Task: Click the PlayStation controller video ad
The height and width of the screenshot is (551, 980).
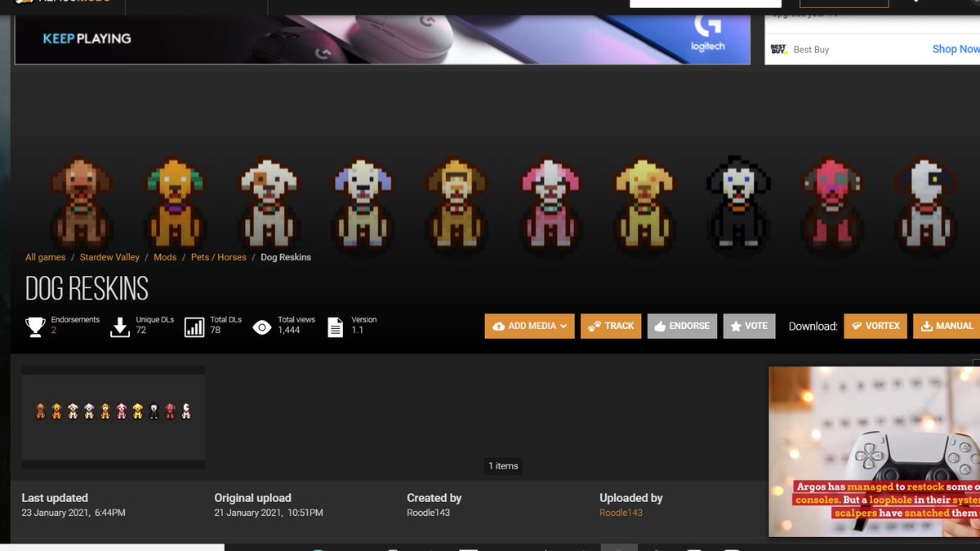Action: click(874, 451)
